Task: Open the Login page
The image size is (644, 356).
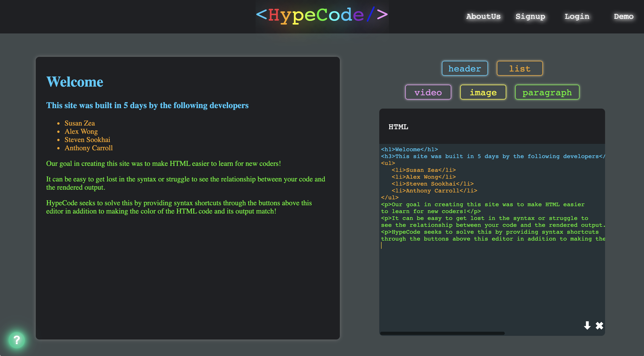Action: [577, 16]
